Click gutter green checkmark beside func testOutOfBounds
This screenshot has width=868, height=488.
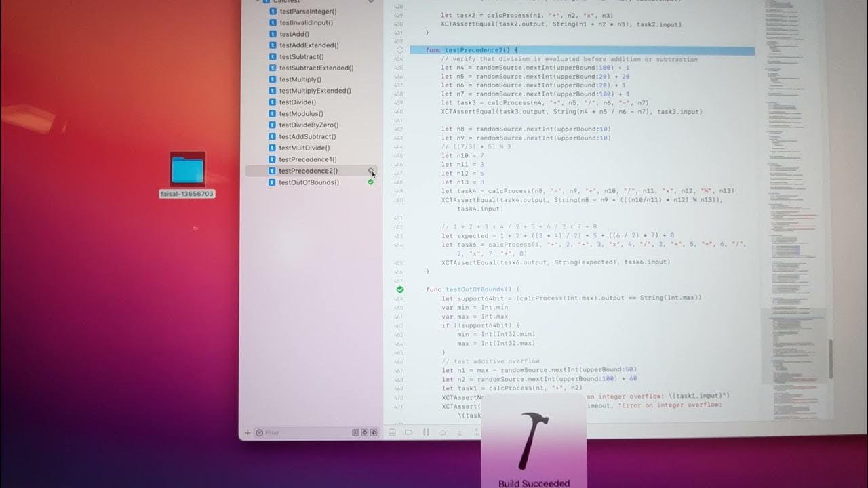point(400,289)
